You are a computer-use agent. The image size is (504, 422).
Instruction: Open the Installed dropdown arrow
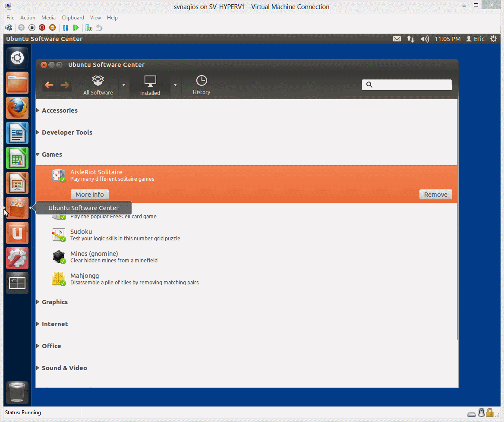click(175, 85)
